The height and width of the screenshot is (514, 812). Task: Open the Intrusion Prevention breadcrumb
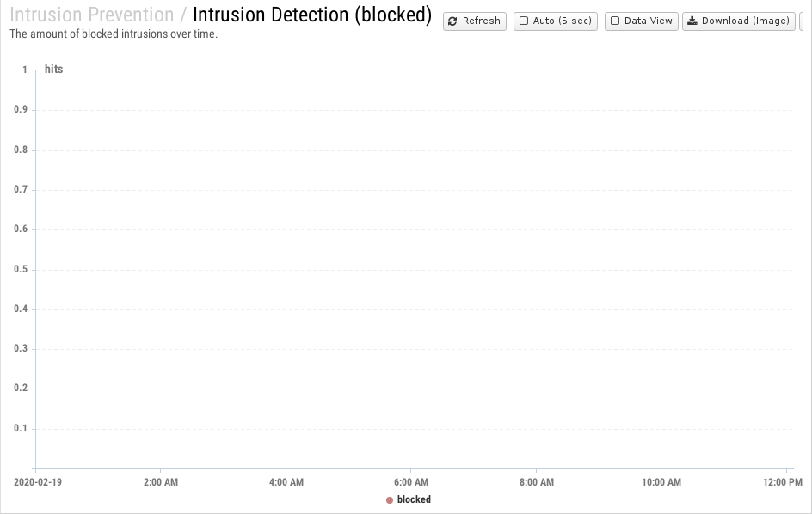(92, 15)
